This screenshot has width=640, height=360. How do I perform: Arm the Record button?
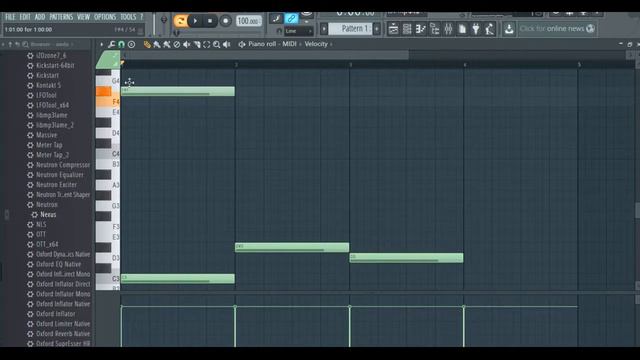click(x=225, y=21)
